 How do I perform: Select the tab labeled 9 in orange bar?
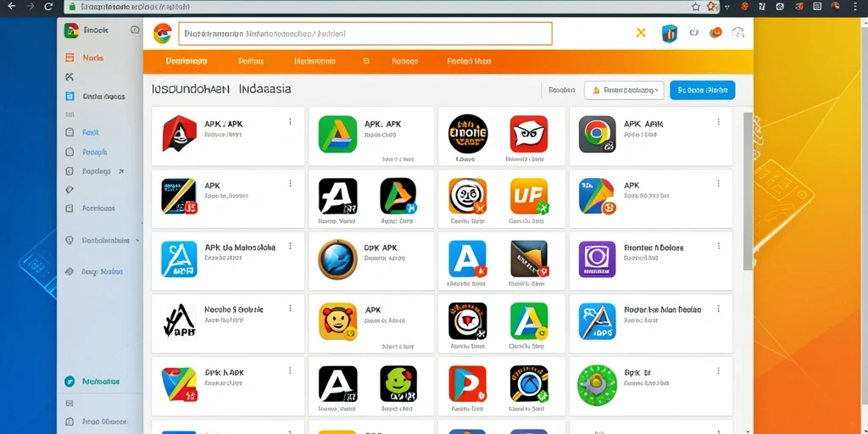coord(366,61)
